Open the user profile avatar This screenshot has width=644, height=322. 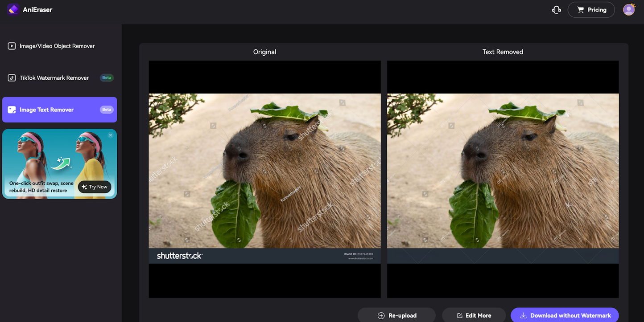(x=629, y=9)
